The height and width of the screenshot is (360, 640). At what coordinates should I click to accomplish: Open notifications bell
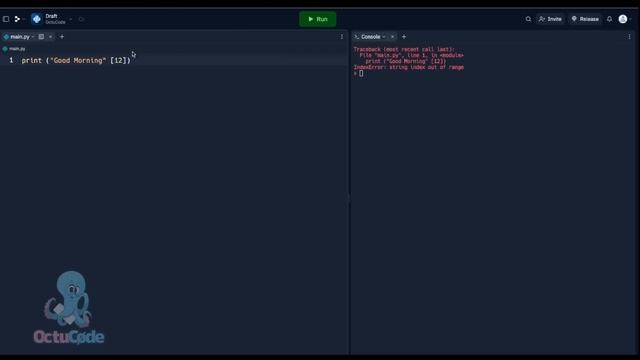(x=609, y=19)
